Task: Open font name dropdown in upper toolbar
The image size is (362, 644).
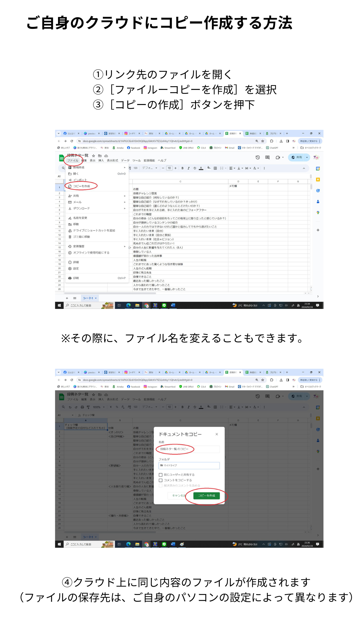Action: point(149,168)
